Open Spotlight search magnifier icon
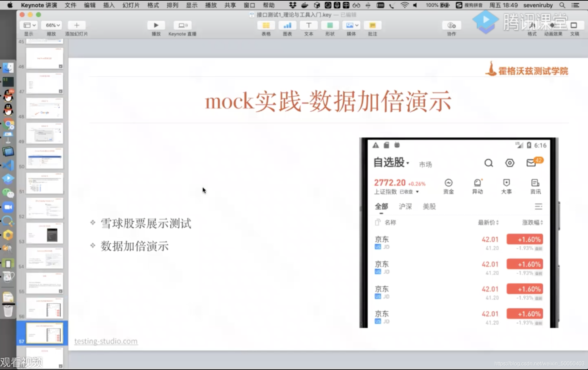Viewport: 588px width, 370px height. point(562,5)
